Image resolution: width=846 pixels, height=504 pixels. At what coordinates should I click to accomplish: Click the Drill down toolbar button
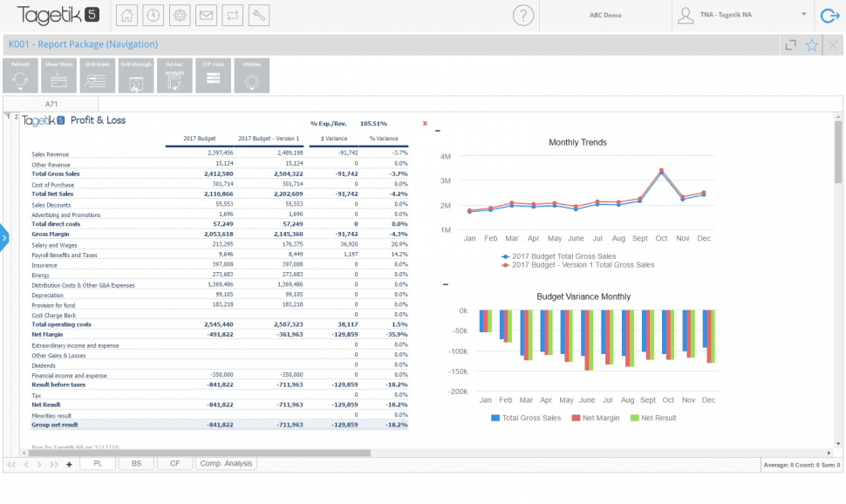click(98, 76)
